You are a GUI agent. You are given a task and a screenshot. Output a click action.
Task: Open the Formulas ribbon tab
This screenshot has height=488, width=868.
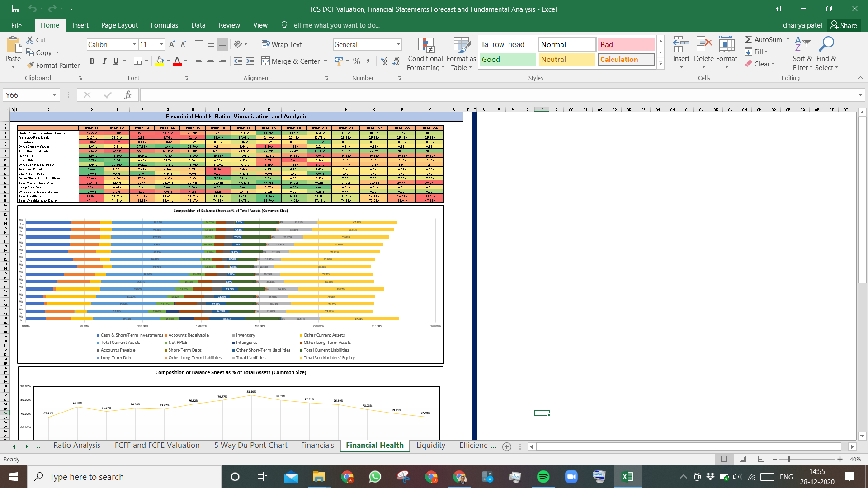click(x=165, y=25)
